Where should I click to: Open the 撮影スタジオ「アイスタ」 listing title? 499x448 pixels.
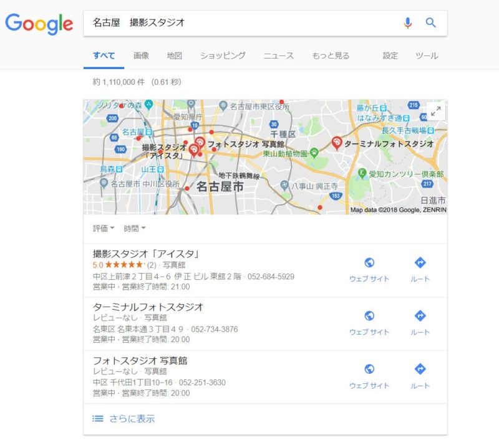click(146, 254)
